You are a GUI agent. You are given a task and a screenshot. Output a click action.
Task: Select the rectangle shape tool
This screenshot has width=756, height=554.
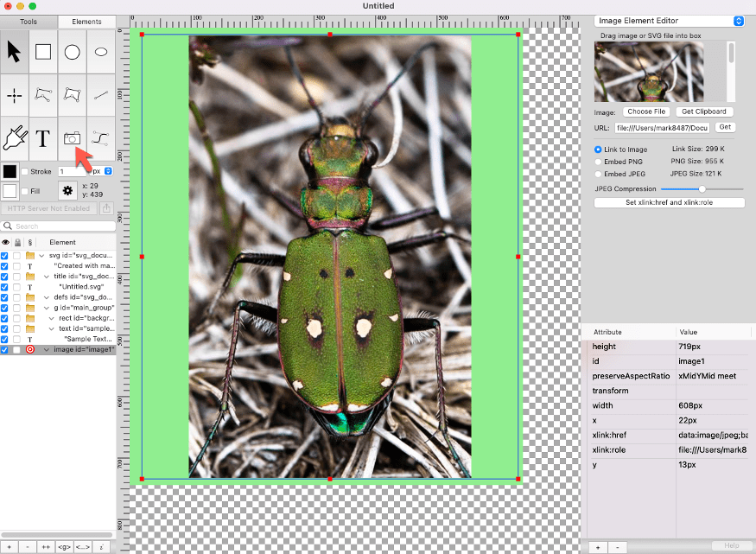43,52
